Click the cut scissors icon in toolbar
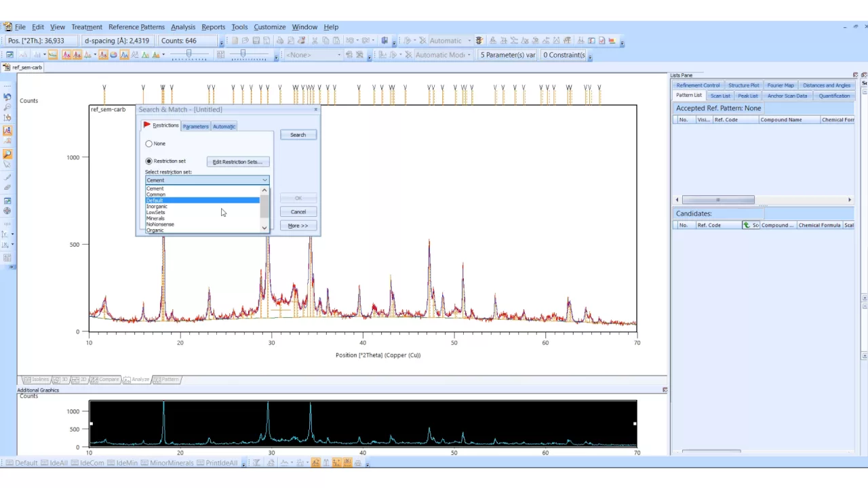 click(x=315, y=41)
